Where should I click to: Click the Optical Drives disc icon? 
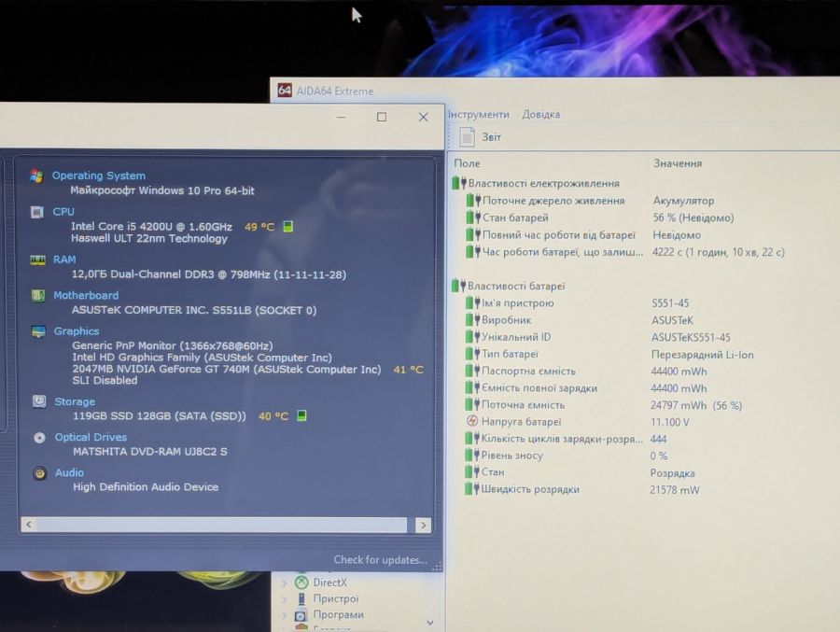point(39,438)
